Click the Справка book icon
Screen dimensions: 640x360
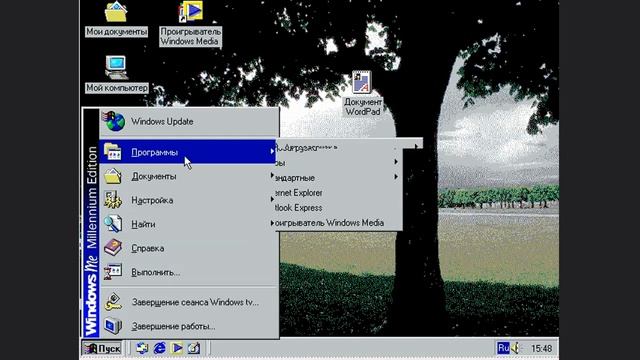(113, 248)
